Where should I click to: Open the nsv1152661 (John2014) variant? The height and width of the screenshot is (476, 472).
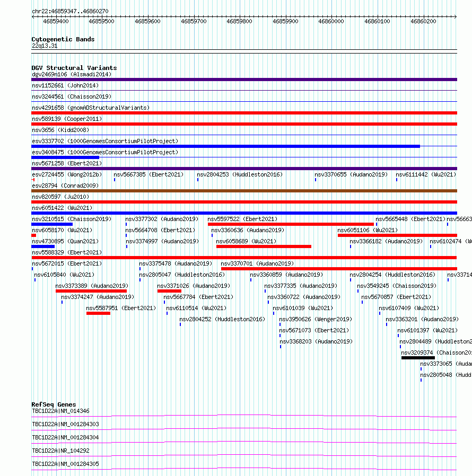pyautogui.click(x=65, y=86)
